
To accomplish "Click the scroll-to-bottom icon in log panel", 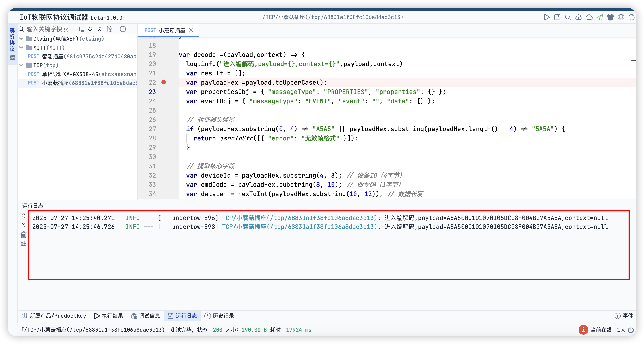I will [x=23, y=243].
